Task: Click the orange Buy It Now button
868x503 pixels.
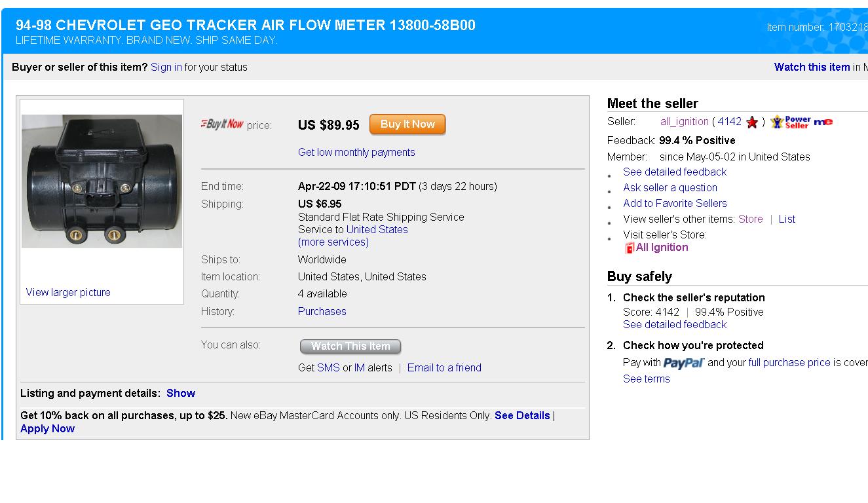Action: (x=407, y=124)
